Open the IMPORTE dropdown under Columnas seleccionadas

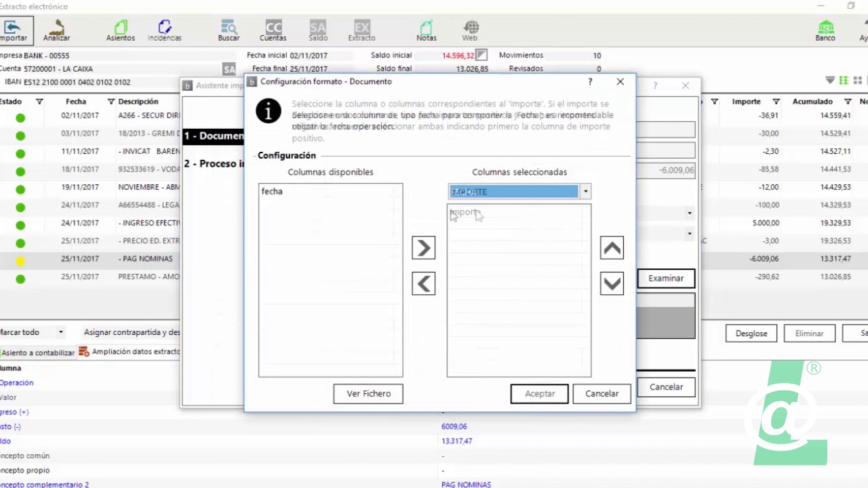point(585,192)
